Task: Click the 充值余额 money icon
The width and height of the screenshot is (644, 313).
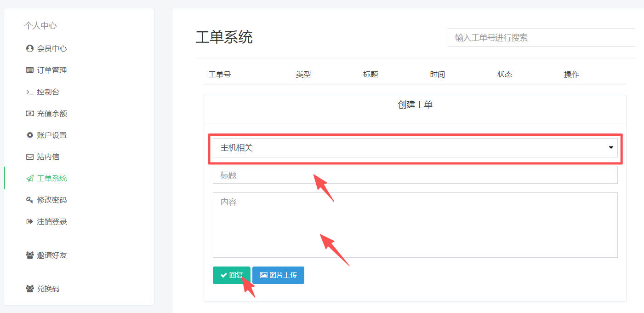Action: point(30,113)
